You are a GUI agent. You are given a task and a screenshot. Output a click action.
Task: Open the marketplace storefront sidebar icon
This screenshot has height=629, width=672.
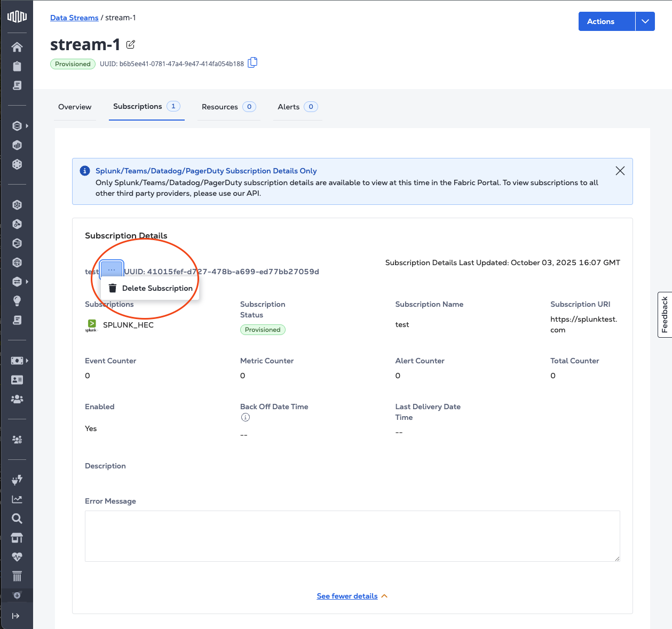coord(17,538)
